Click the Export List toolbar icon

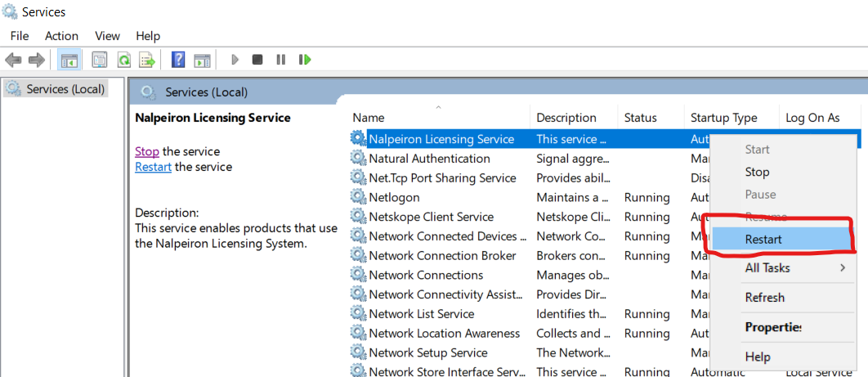(x=147, y=60)
